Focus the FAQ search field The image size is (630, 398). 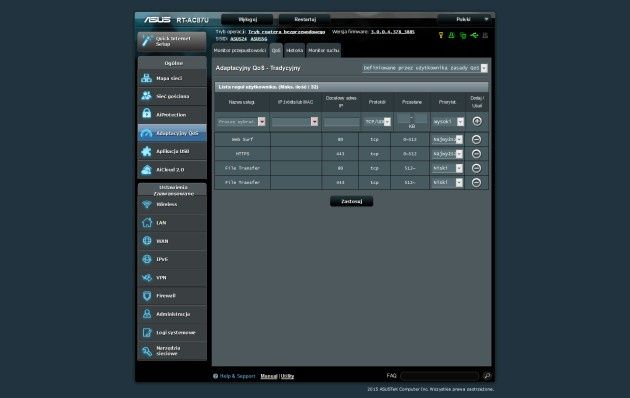point(440,376)
